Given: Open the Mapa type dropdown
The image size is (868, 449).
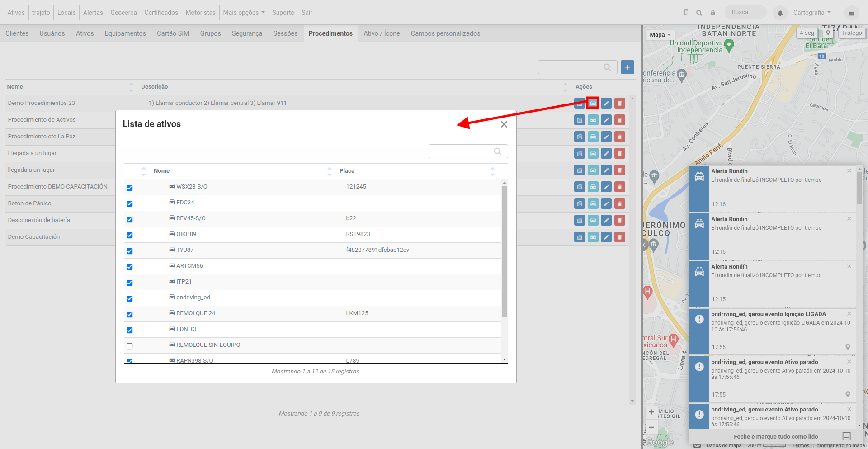Looking at the screenshot, I should tap(660, 35).
